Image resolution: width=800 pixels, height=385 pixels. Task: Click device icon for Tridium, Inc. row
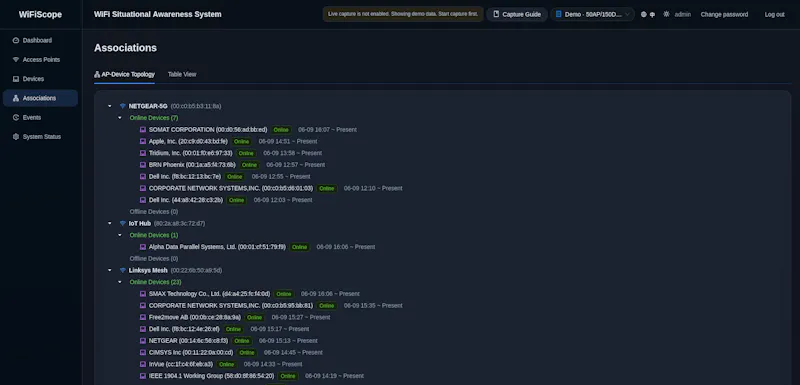pos(143,153)
